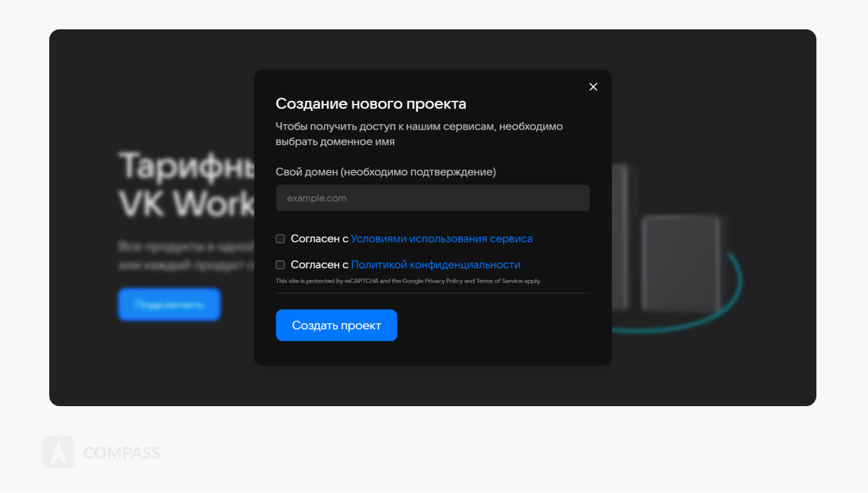Viewport: 868px width, 493px height.
Task: Click the example.com domain input field
Action: (432, 198)
